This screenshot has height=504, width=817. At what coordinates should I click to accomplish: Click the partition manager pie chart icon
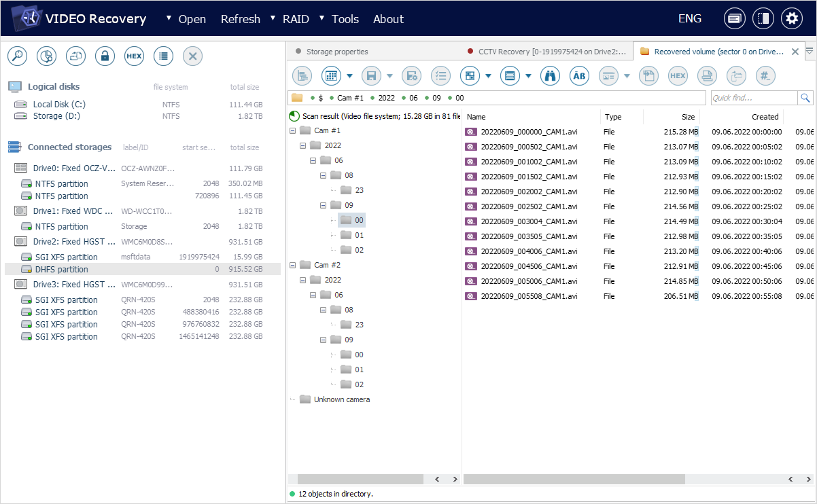coord(46,56)
